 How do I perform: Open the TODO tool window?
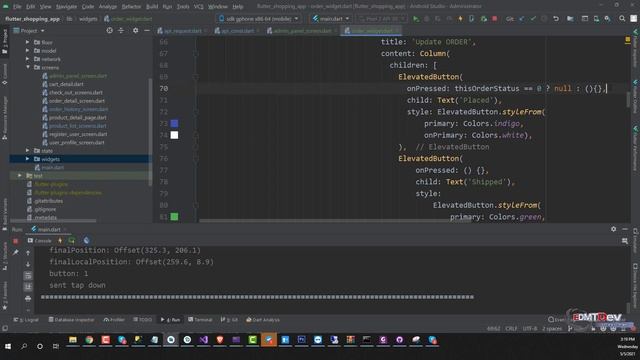[142, 320]
